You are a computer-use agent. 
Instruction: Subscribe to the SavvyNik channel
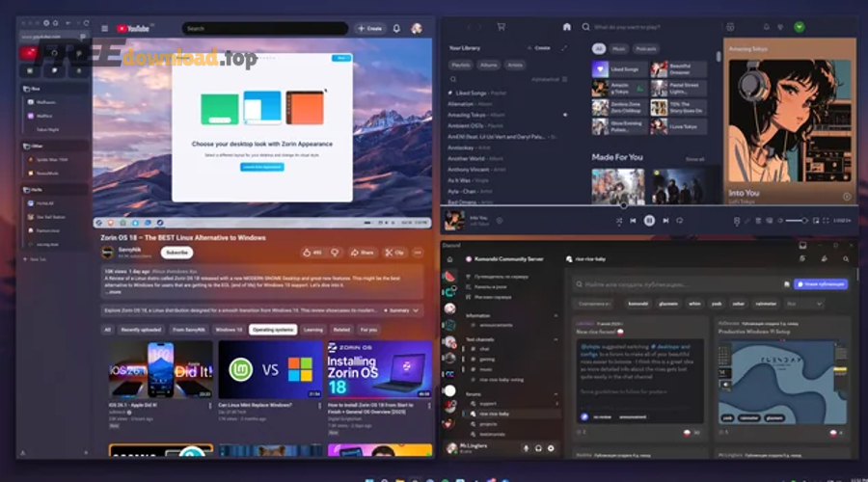click(176, 253)
